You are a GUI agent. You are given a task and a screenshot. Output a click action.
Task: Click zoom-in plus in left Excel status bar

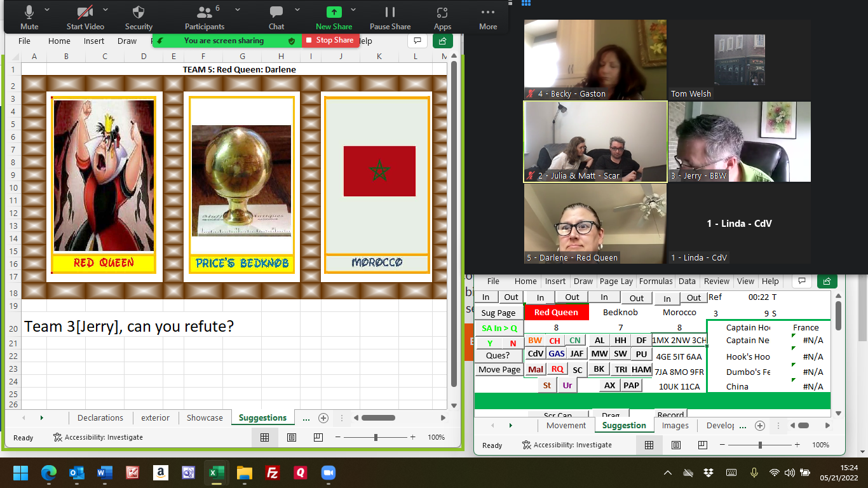point(413,437)
